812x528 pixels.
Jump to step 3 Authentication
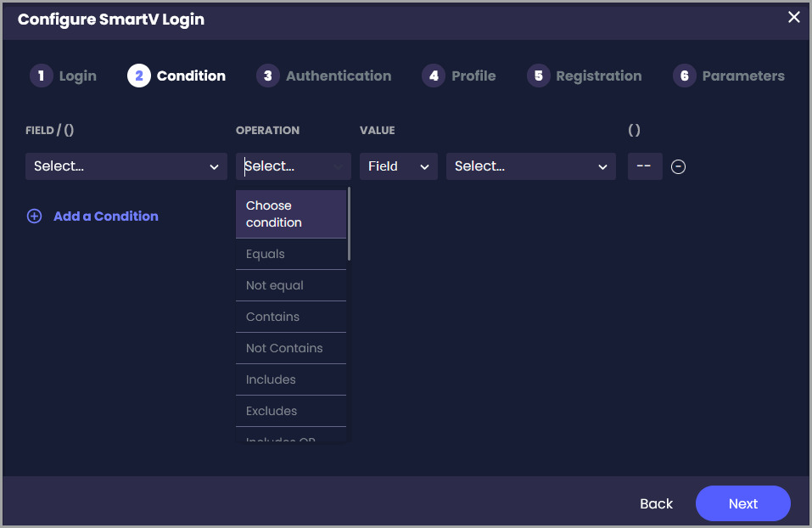click(x=323, y=76)
